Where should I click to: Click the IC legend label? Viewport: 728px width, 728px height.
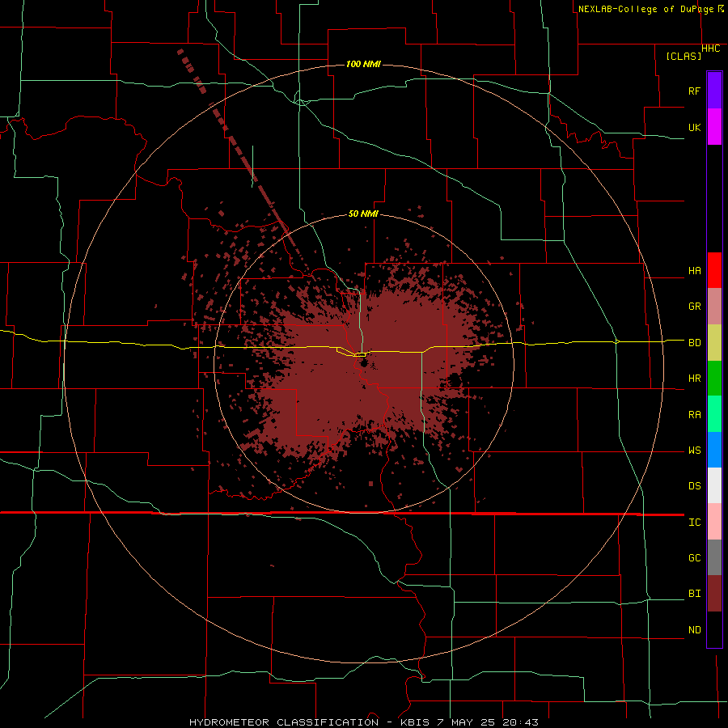pyautogui.click(x=694, y=523)
